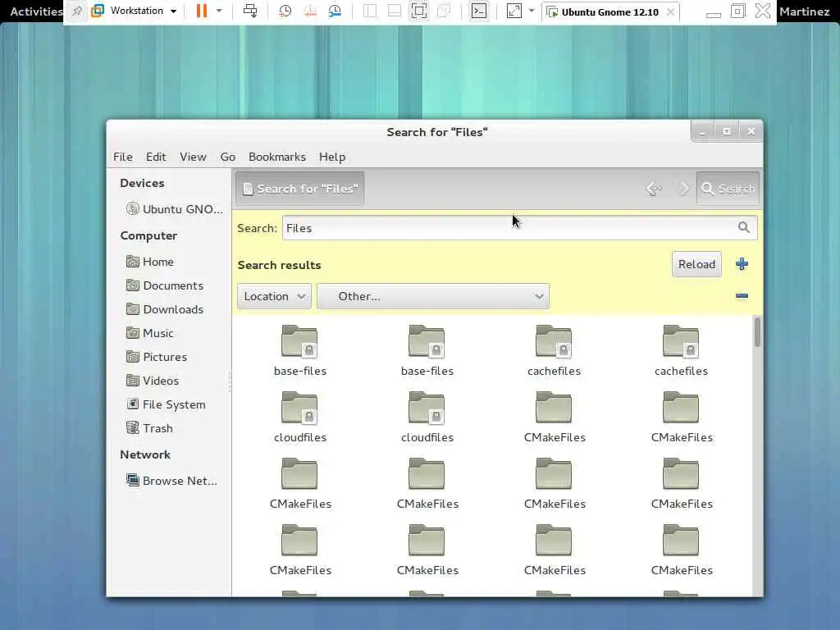Open Trash from the sidebar
The width and height of the screenshot is (840, 630).
tap(149, 428)
